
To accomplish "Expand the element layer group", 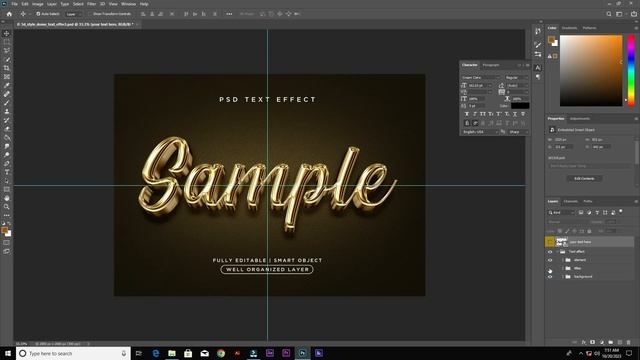I will 562,260.
